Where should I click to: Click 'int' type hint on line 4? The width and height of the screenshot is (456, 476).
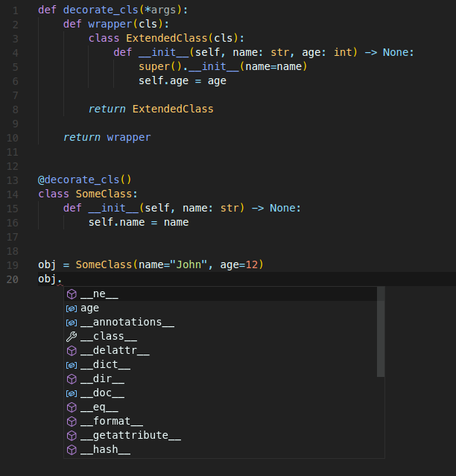pyautogui.click(x=343, y=52)
